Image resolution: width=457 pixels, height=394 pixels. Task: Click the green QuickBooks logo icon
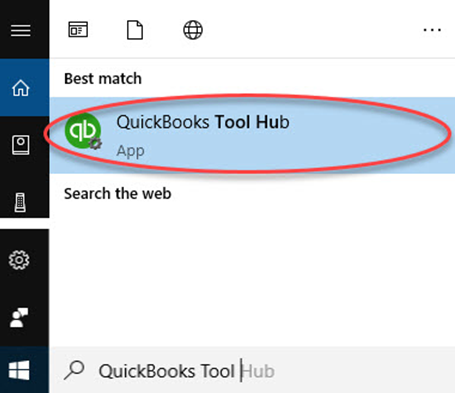[x=82, y=131]
